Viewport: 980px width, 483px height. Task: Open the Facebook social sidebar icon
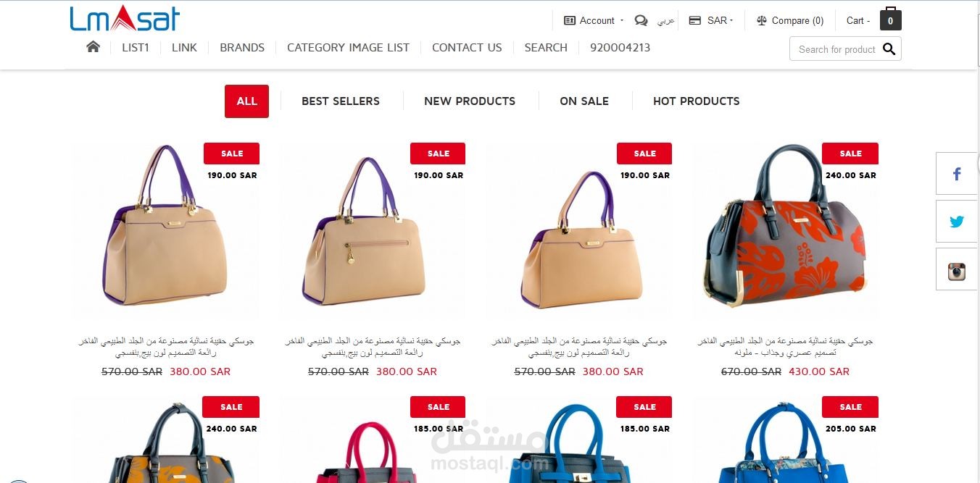pos(957,174)
